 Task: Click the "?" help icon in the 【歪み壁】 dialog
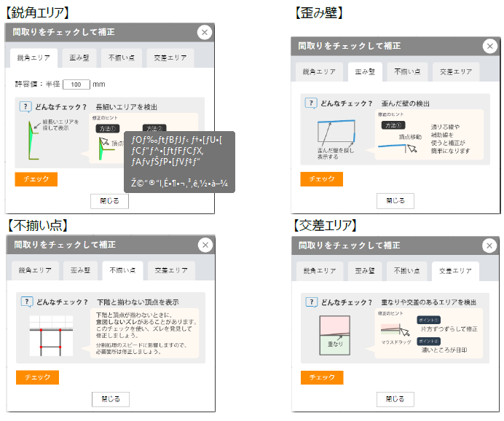(311, 103)
